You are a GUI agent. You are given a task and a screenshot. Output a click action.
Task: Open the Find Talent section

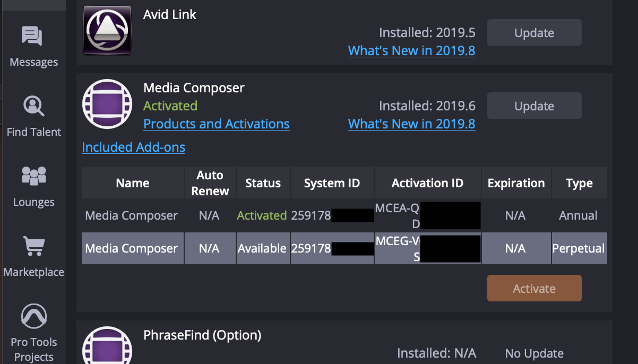tap(33, 116)
